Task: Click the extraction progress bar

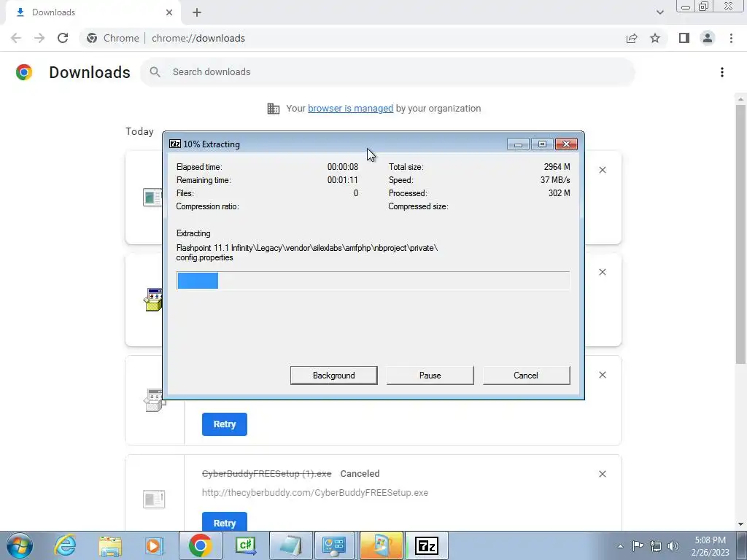Action: coord(373,281)
